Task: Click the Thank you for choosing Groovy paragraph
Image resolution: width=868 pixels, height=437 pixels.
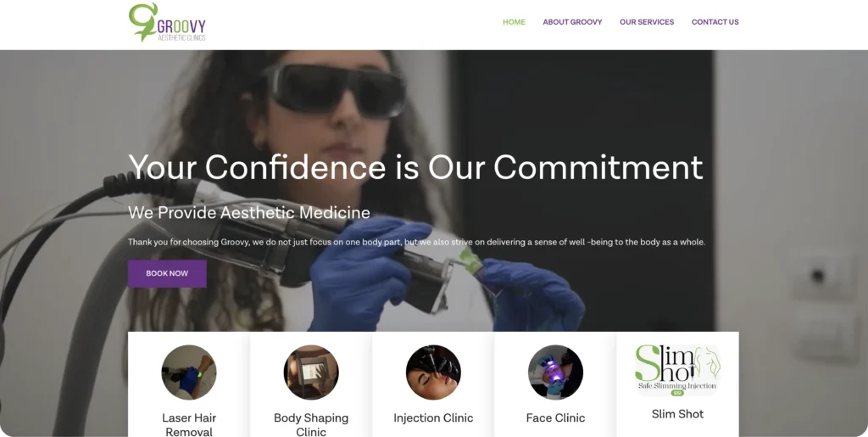Action: click(416, 242)
